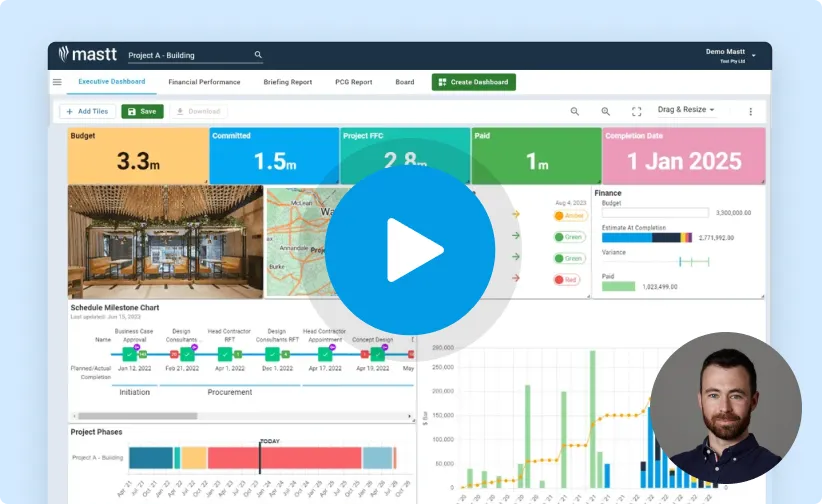The width and height of the screenshot is (822, 504).
Task: Click the zoom in magnifier icon
Action: pyautogui.click(x=605, y=111)
